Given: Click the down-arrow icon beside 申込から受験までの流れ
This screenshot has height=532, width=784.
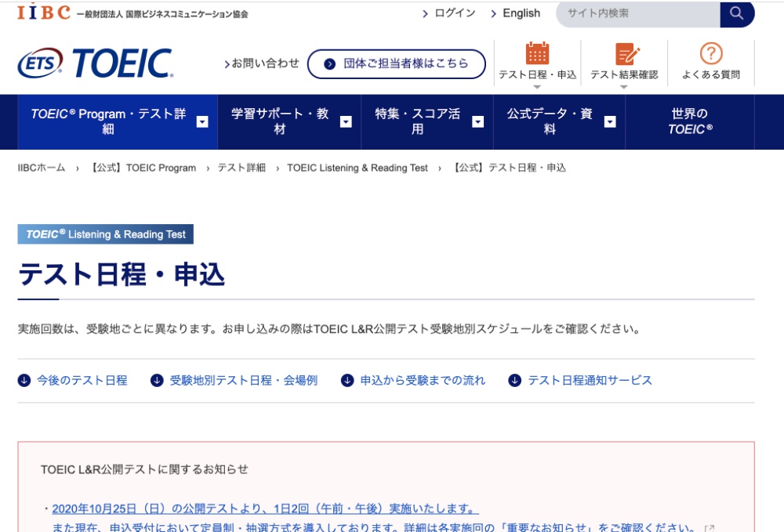Looking at the screenshot, I should coord(347,381).
